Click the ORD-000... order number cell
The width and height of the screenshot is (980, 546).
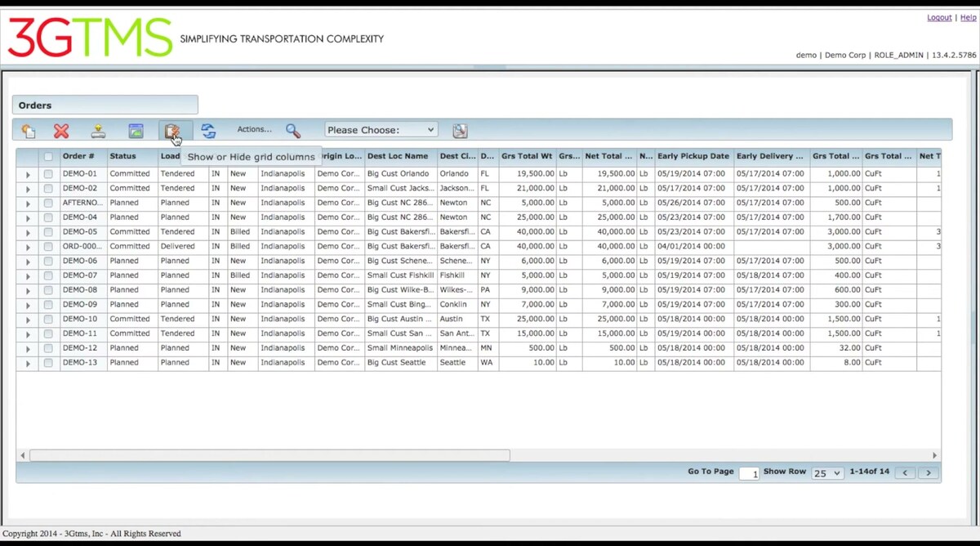tap(82, 246)
